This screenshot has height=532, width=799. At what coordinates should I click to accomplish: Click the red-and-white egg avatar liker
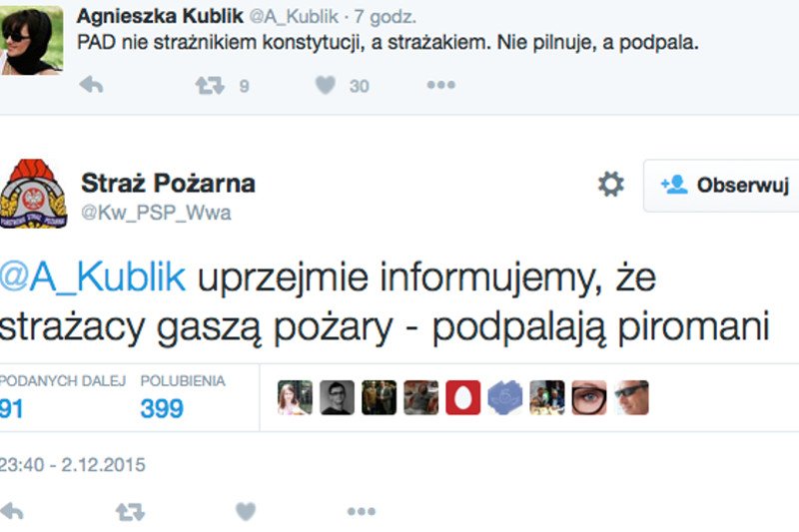pyautogui.click(x=462, y=397)
